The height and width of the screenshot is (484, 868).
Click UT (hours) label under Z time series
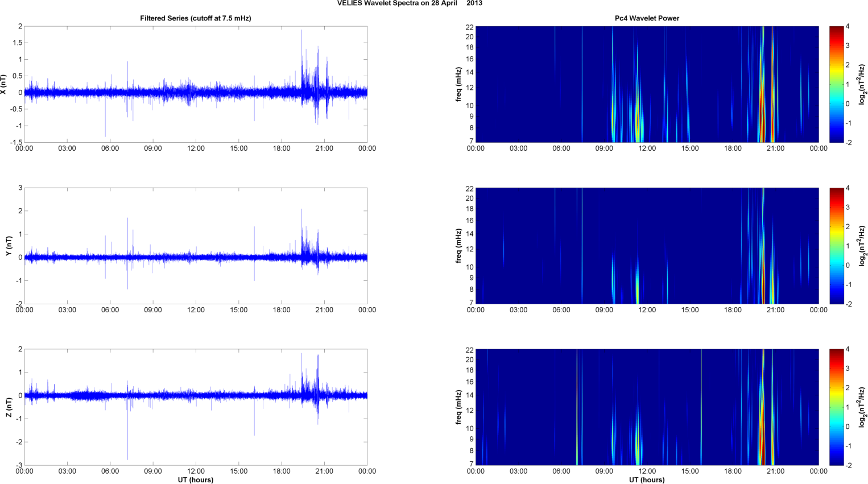point(195,480)
